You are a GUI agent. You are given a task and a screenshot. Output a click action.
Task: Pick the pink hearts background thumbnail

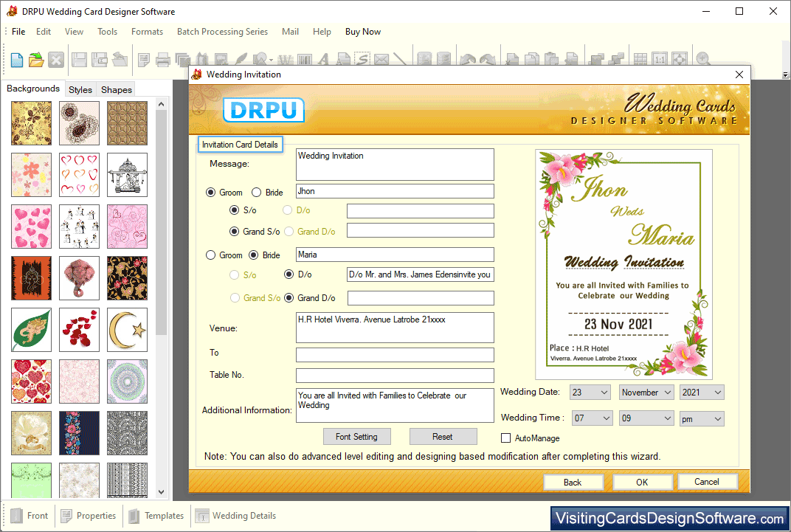(x=31, y=227)
